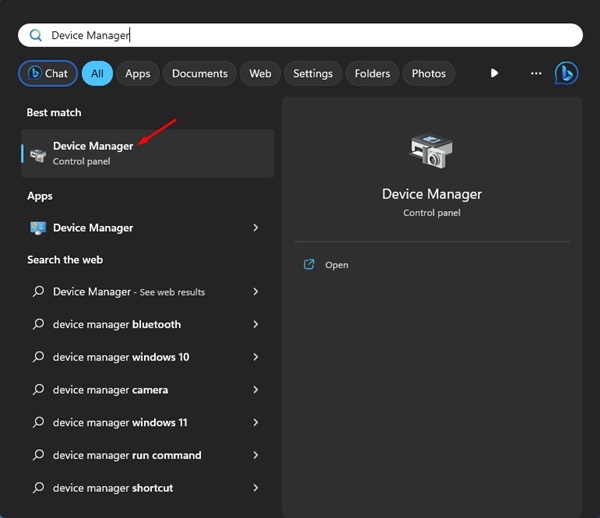Expand the Apps Device Manager result chevron
The height and width of the screenshot is (518, 600).
pyautogui.click(x=256, y=228)
